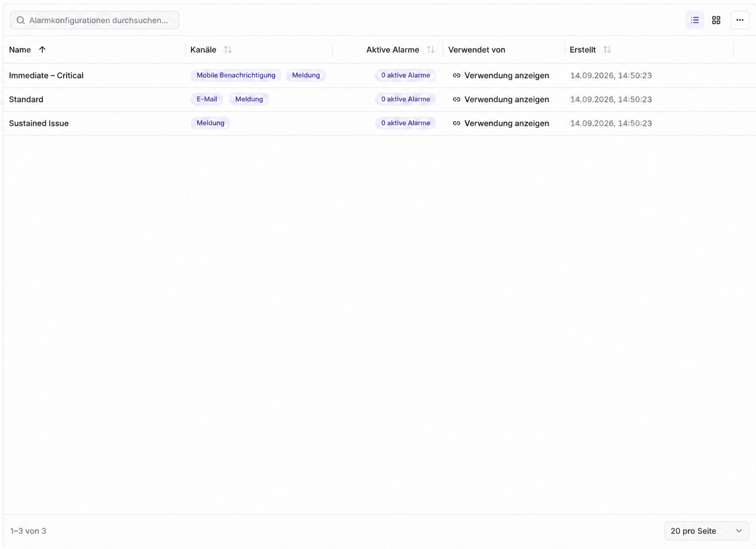The width and height of the screenshot is (756, 549).
Task: Click the Verwendet von column header
Action: pyautogui.click(x=477, y=50)
